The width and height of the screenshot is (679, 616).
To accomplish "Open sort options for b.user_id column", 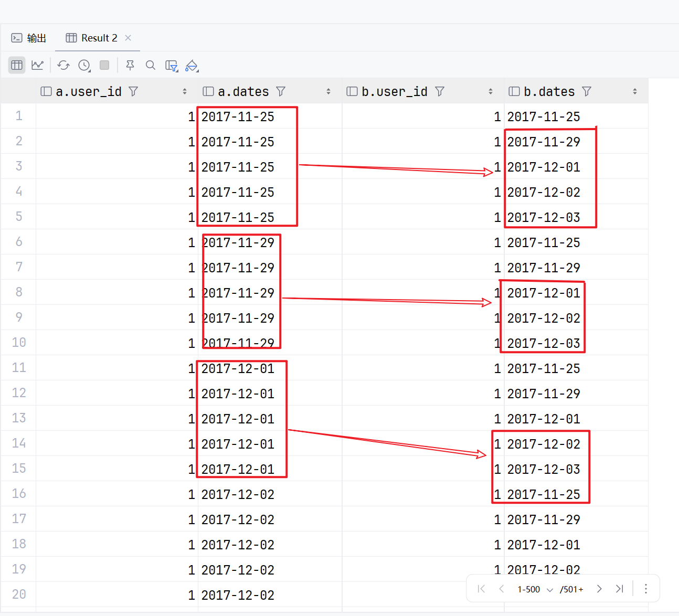I will tap(491, 91).
